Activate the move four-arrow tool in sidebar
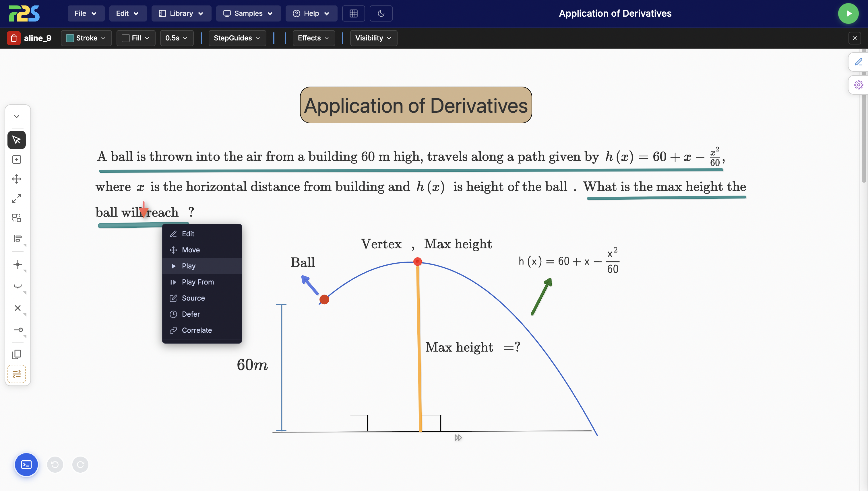Screen dimensions: 868x491 17,179
